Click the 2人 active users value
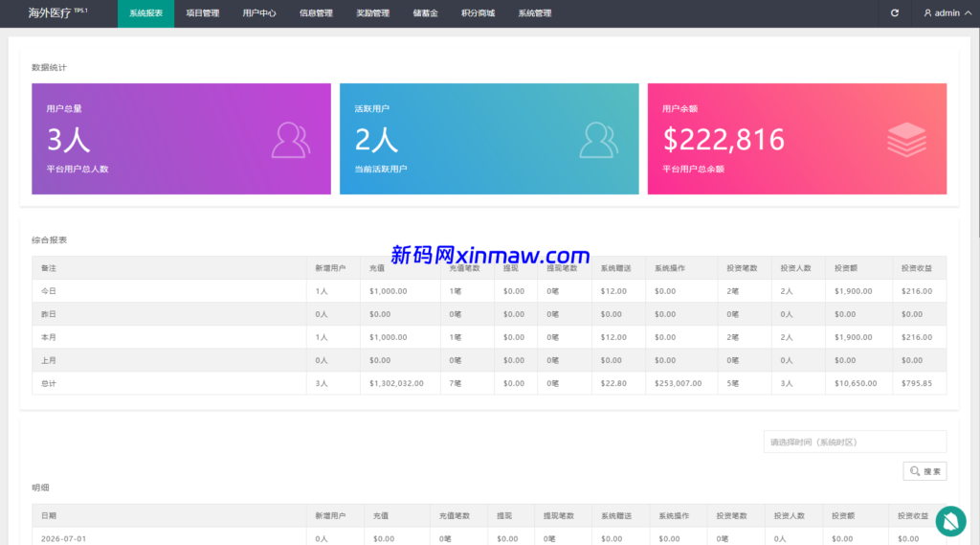Viewport: 980px width, 545px height. tap(376, 140)
